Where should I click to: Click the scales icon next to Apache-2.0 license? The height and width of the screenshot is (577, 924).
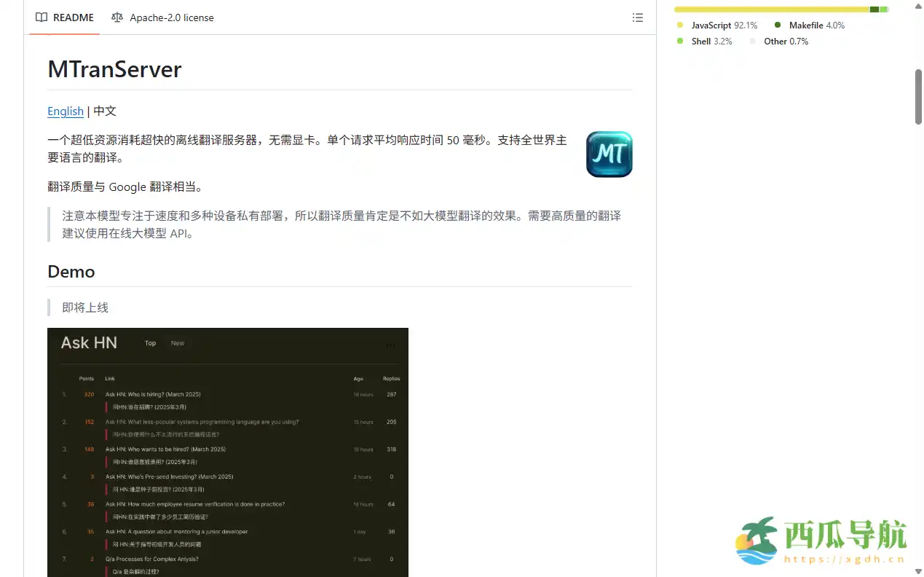[117, 17]
